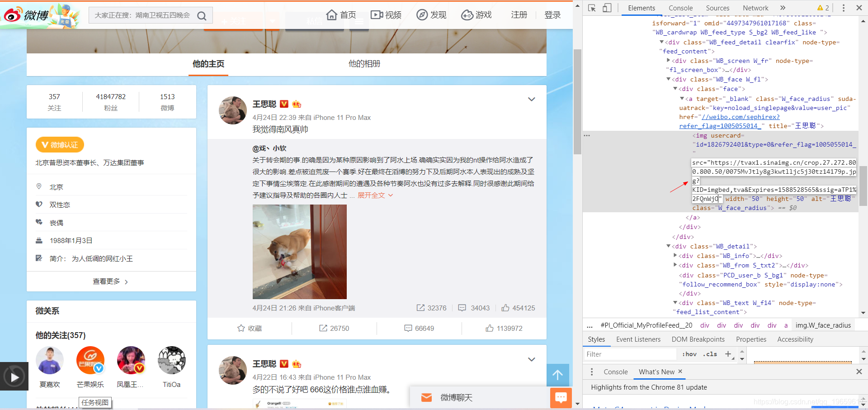Open the 视频 video section
Screen dimensions: 868x410
click(386, 15)
